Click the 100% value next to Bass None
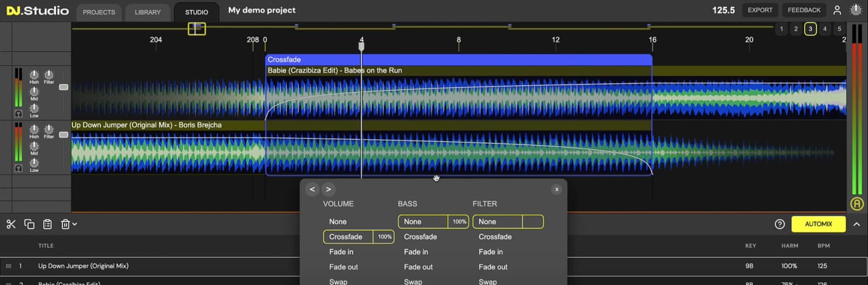The height and width of the screenshot is (285, 868). point(459,221)
